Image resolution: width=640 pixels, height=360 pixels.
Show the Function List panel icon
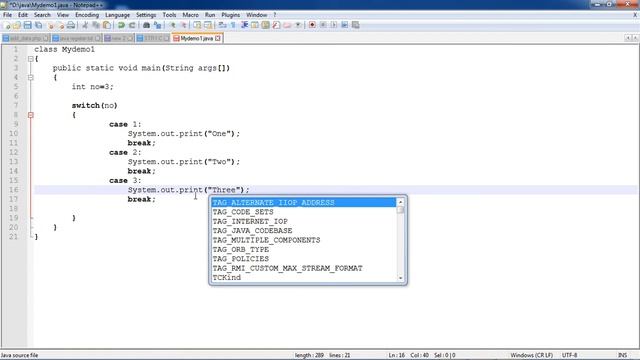point(276,25)
